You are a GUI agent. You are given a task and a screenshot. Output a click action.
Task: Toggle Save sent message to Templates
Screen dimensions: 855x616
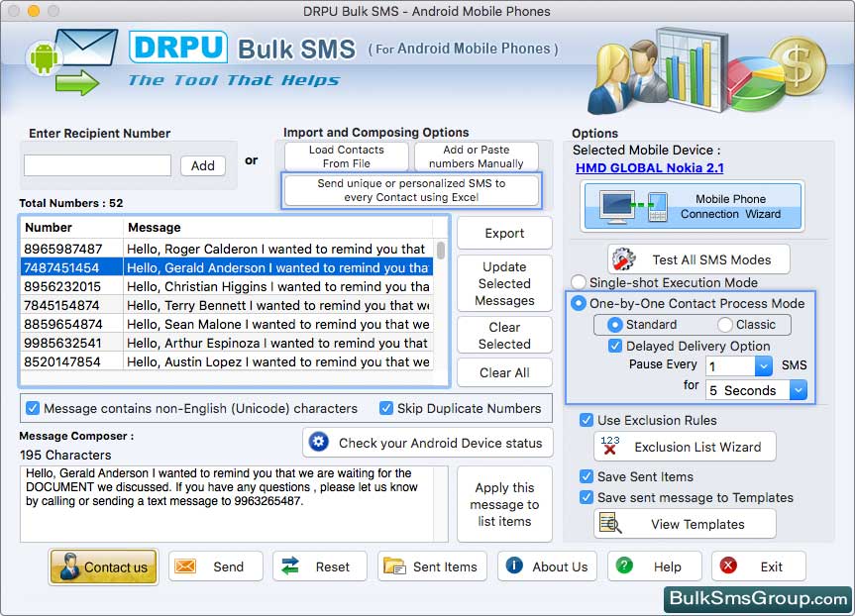tap(587, 497)
